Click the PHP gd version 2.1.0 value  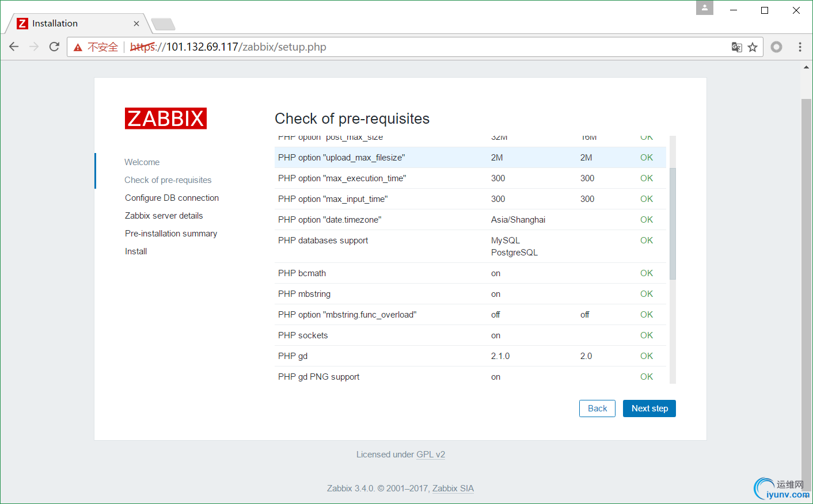[x=500, y=356]
